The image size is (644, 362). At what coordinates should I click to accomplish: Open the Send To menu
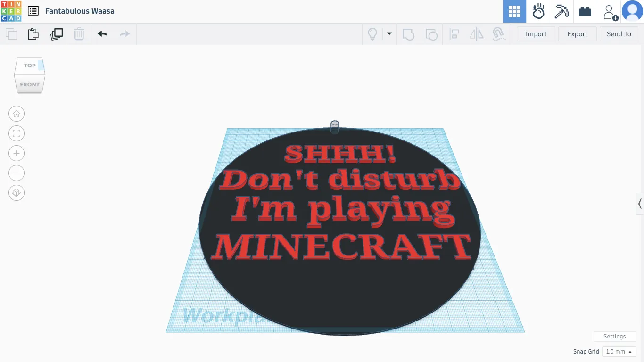point(619,34)
